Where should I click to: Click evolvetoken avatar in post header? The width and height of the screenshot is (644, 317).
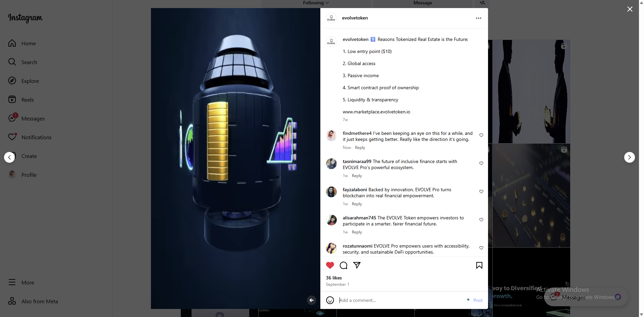pos(331,18)
